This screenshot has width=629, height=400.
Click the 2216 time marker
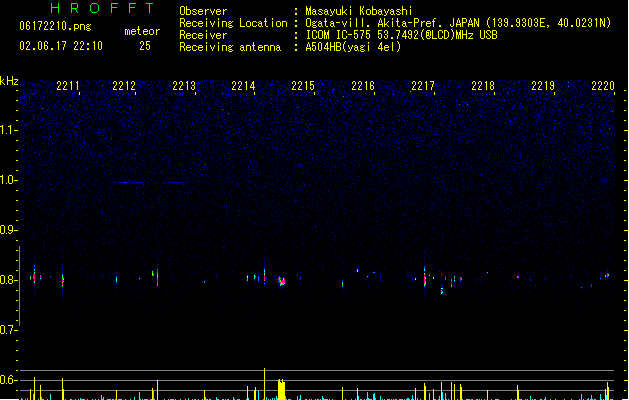point(363,86)
